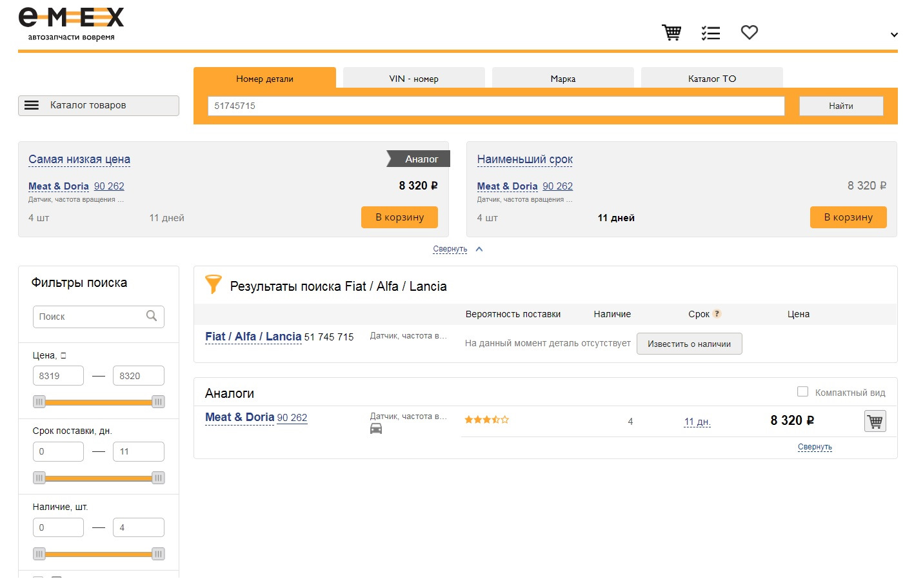Click the right handle of Наличие slider
This screenshot has height=588, width=914.
tap(158, 554)
